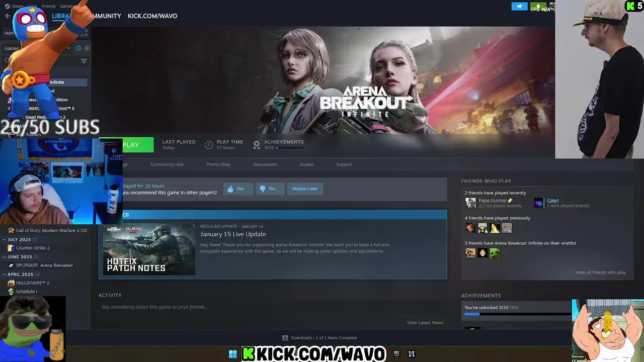Click the You've unlocked 3/33 progress bar

click(518, 314)
